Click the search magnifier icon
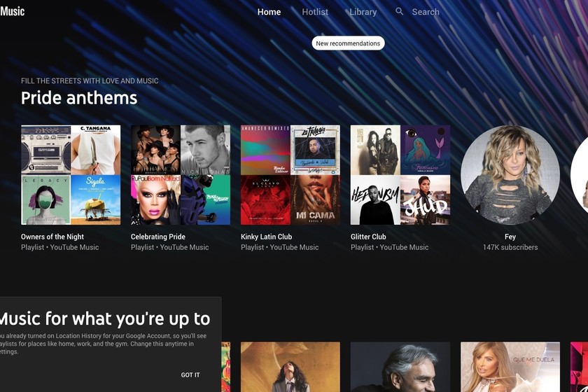This screenshot has height=392, width=588. (x=400, y=12)
